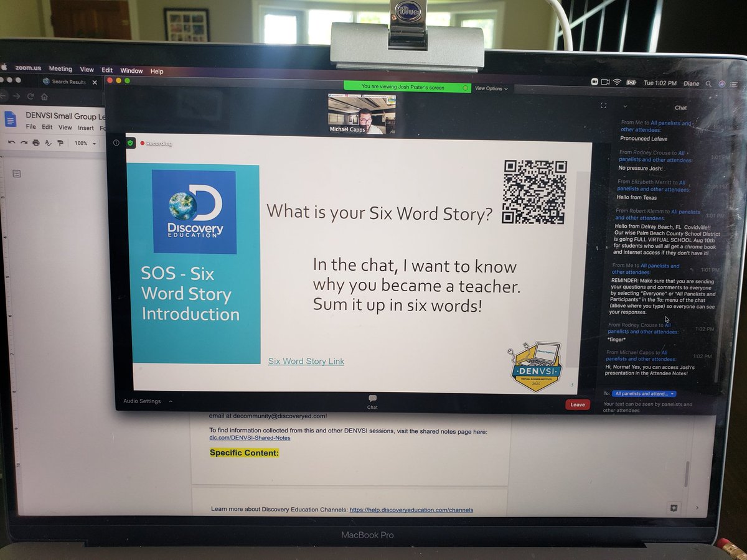Open the help.discoveryeducation.com/channels link

411,510
